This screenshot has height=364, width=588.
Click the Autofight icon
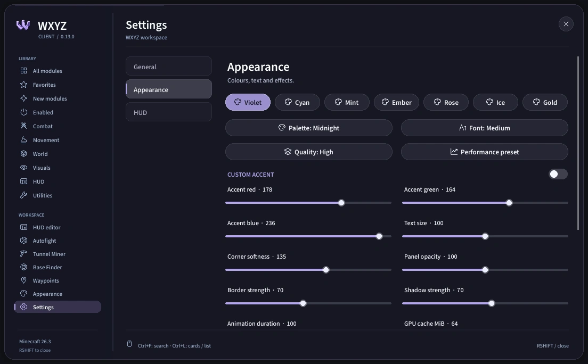(23, 241)
